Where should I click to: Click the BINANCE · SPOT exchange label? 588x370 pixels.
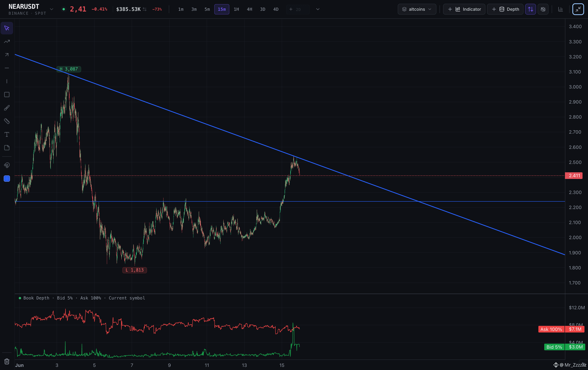[27, 13]
